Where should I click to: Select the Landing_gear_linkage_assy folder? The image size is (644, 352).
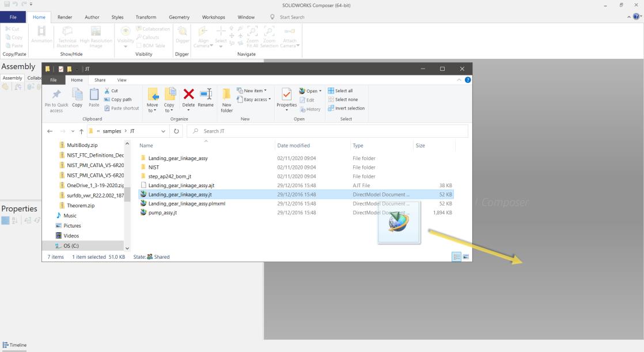point(178,158)
